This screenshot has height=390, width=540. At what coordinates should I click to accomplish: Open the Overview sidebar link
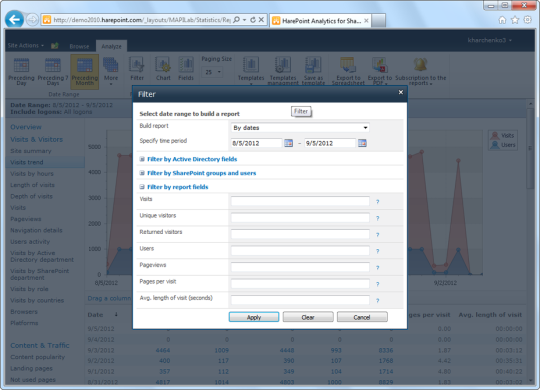click(26, 127)
